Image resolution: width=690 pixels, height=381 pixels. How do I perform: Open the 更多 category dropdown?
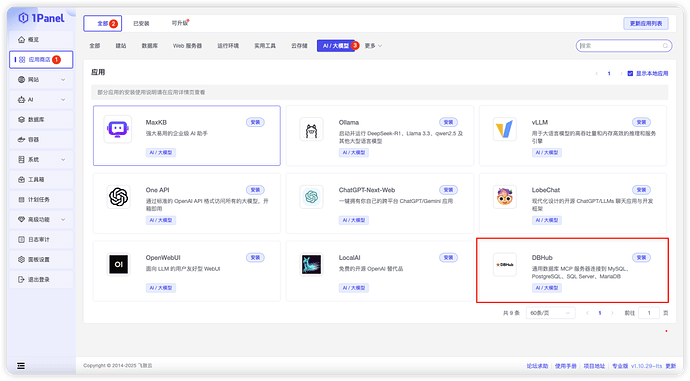click(x=373, y=46)
